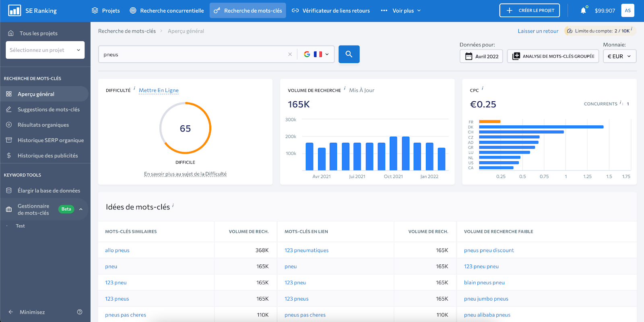Click the Aperçu général grid icon
This screenshot has width=644, height=322.
pos(9,94)
